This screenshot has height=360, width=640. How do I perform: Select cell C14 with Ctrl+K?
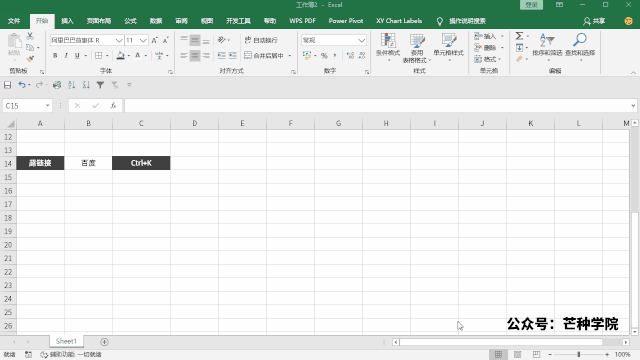click(x=141, y=163)
